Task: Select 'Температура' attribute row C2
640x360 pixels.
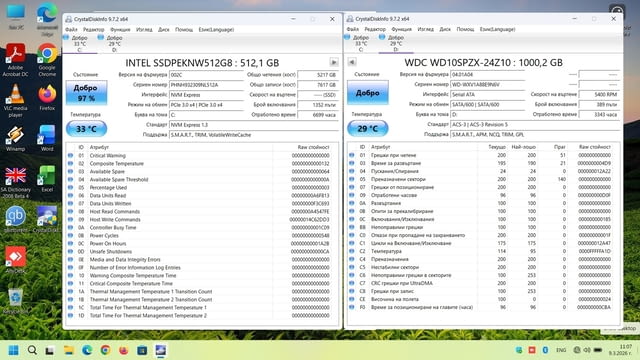Action: 484,251
